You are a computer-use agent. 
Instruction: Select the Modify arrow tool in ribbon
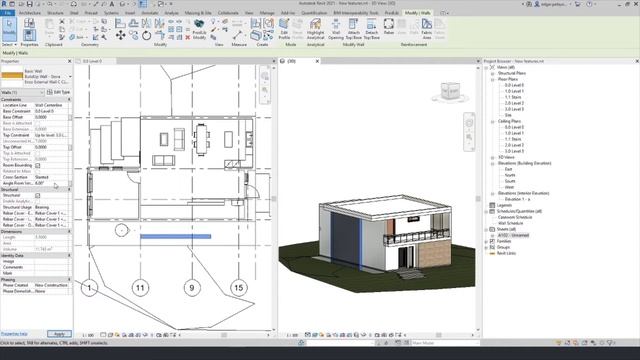pyautogui.click(x=9, y=28)
